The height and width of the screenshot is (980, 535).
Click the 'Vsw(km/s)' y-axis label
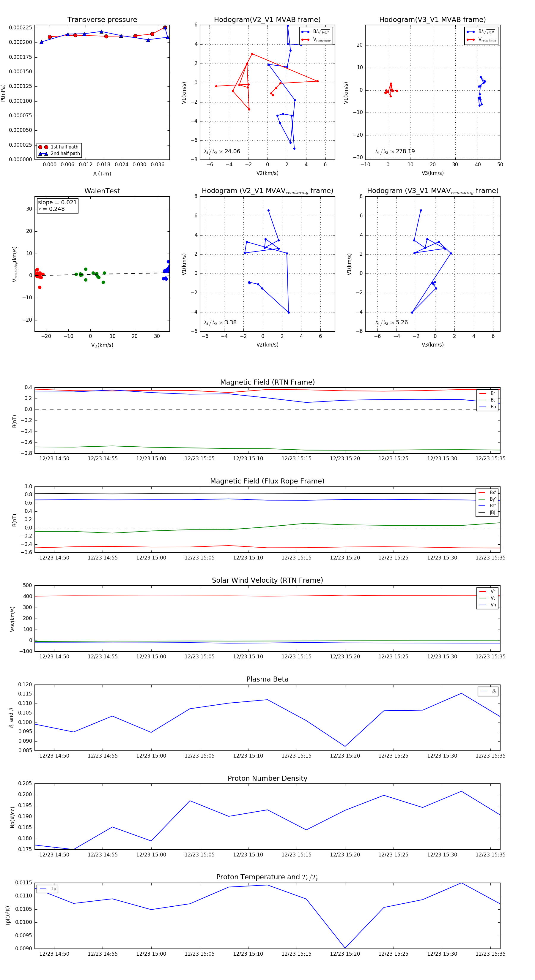[x=12, y=619]
